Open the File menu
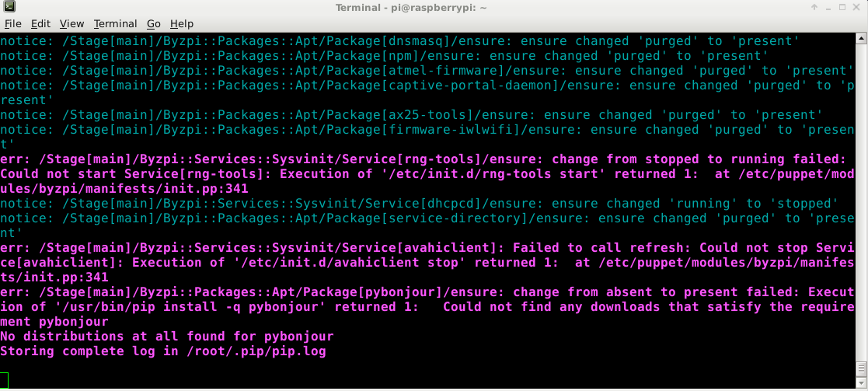This screenshot has height=391, width=868. click(x=12, y=24)
